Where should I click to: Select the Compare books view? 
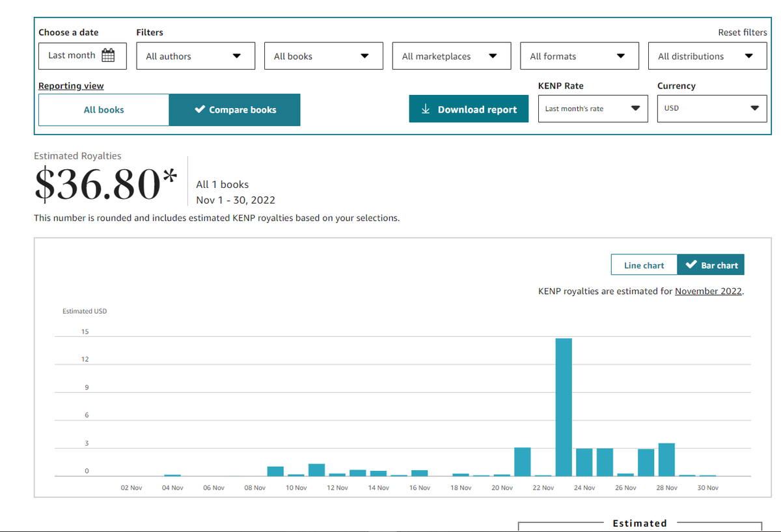point(235,110)
